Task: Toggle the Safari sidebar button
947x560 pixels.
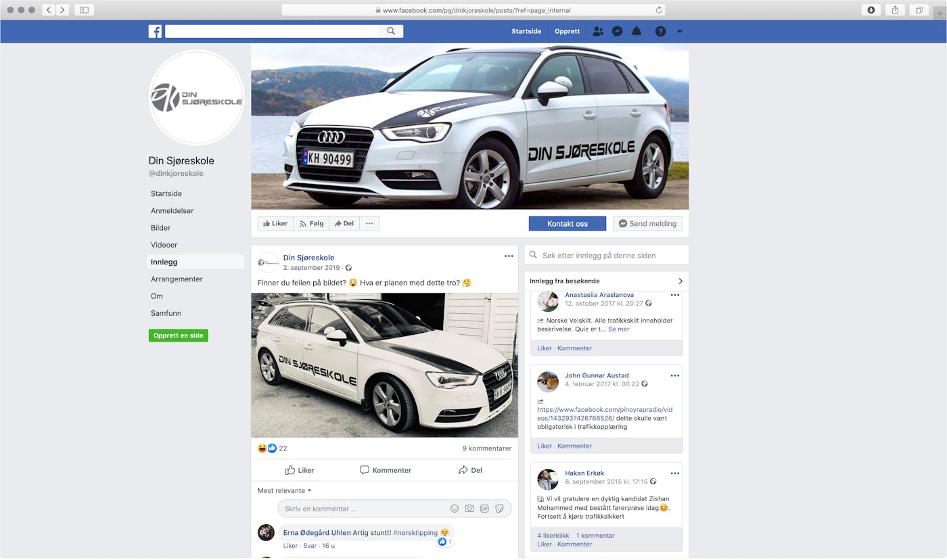Action: pyautogui.click(x=85, y=9)
